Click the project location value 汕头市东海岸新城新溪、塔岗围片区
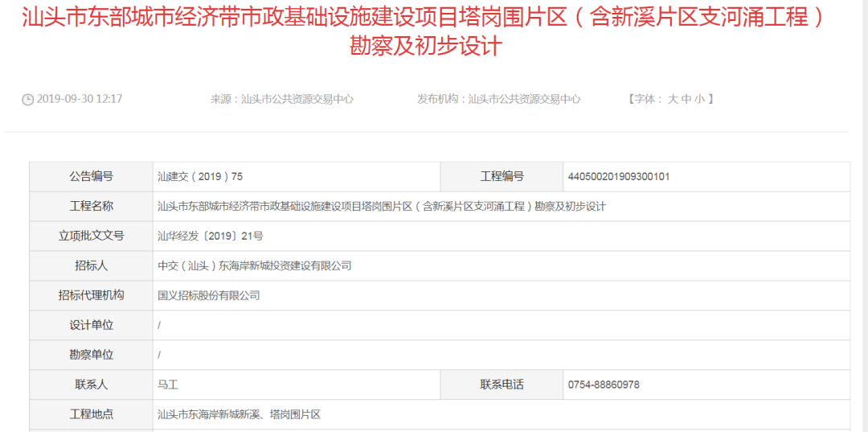Viewport: 868px width, 432px height. coord(239,414)
